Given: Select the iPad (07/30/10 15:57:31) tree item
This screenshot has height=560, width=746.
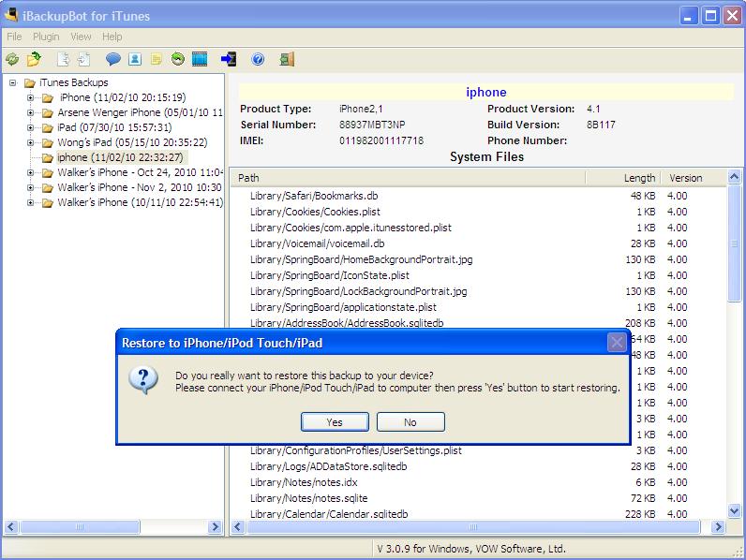Looking at the screenshot, I should [x=114, y=127].
